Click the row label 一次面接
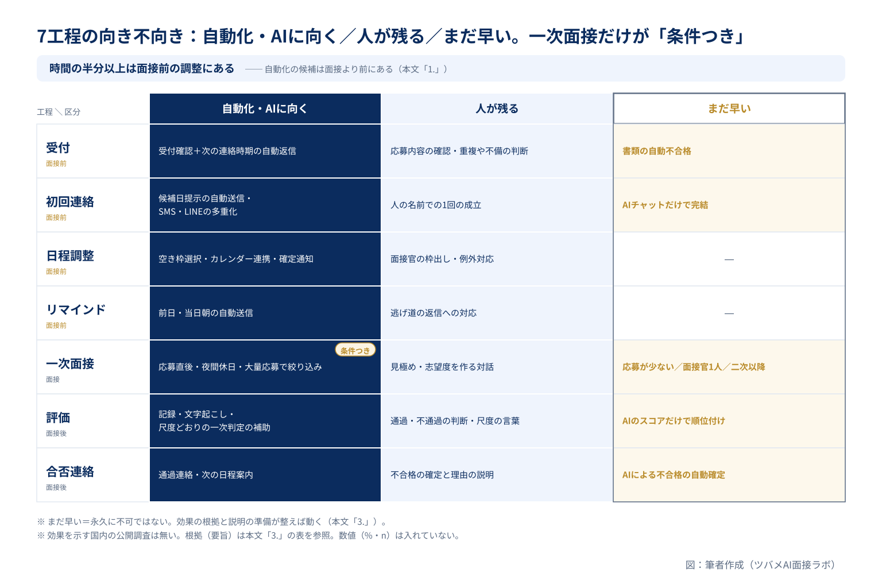882x588 pixels. 70,363
